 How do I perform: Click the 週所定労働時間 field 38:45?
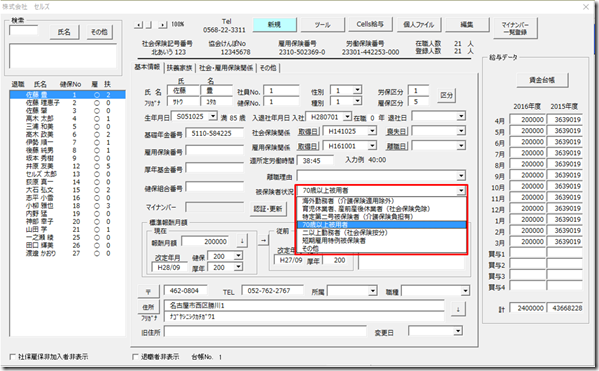(315, 161)
